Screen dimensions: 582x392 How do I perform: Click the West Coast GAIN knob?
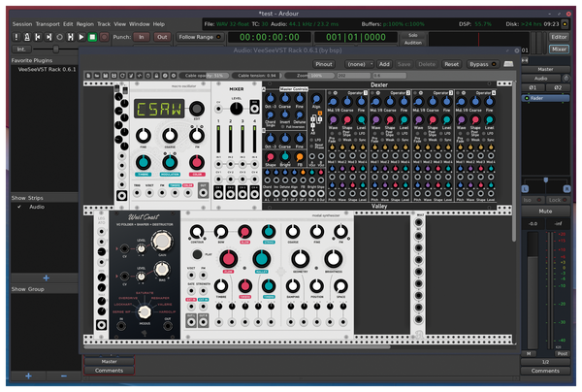pos(162,241)
